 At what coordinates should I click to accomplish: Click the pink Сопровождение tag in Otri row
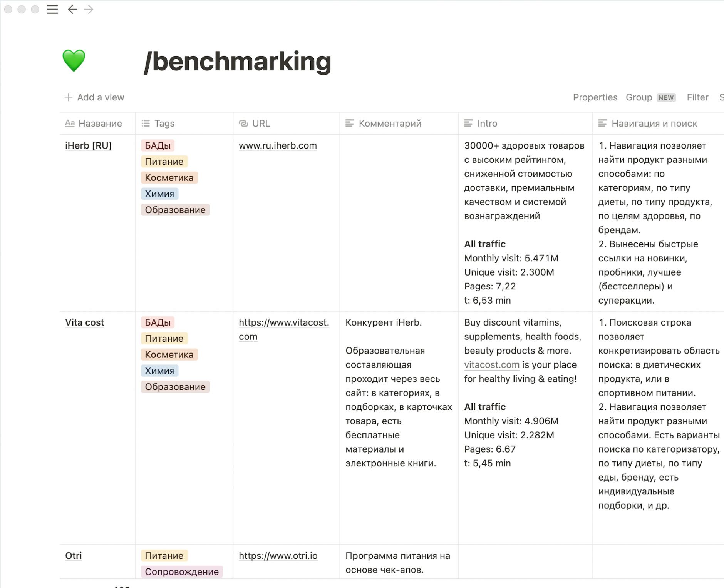pyautogui.click(x=182, y=572)
